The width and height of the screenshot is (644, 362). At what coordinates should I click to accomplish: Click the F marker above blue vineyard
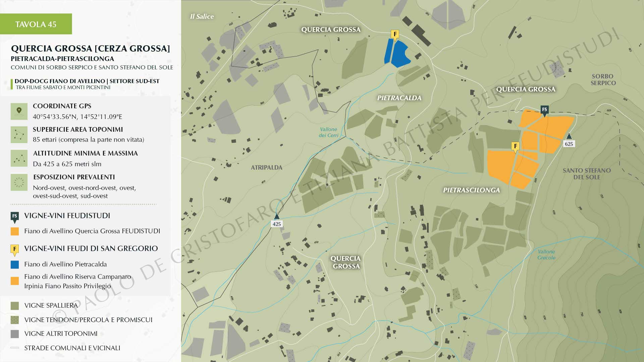coord(395,35)
